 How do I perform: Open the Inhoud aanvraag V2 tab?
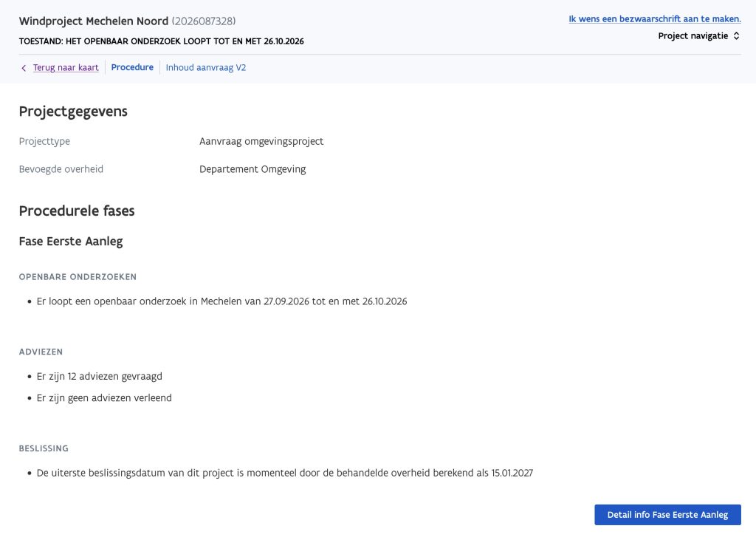point(206,67)
